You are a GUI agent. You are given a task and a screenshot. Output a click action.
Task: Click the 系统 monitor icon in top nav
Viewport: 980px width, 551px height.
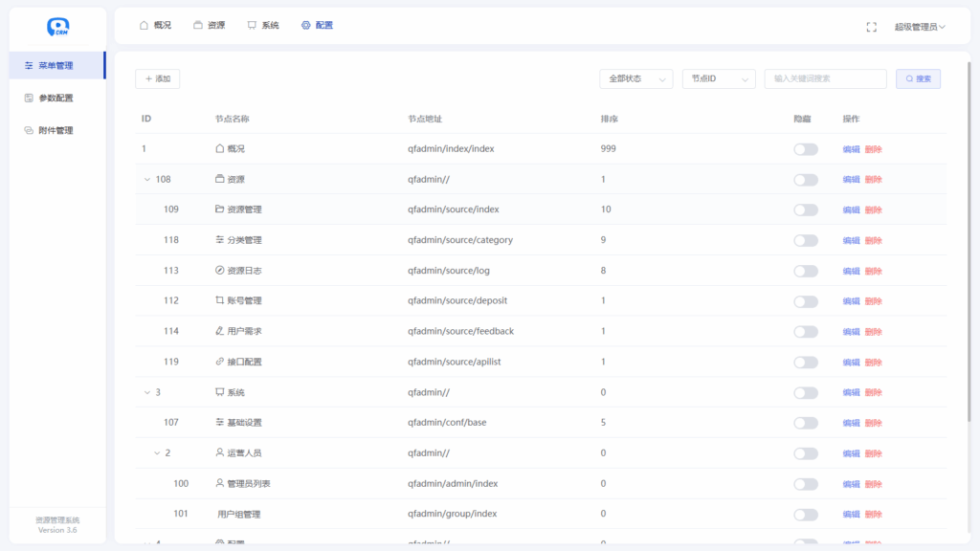click(x=251, y=26)
